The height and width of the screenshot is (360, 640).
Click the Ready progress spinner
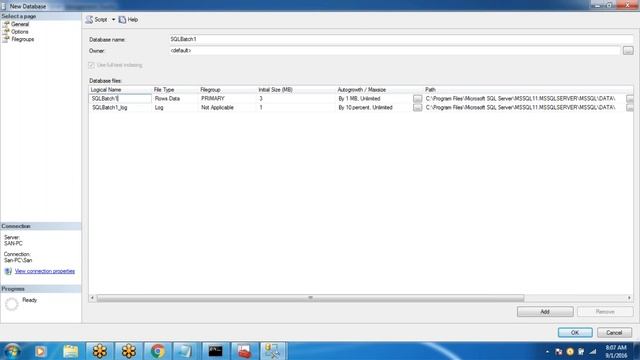point(11,304)
